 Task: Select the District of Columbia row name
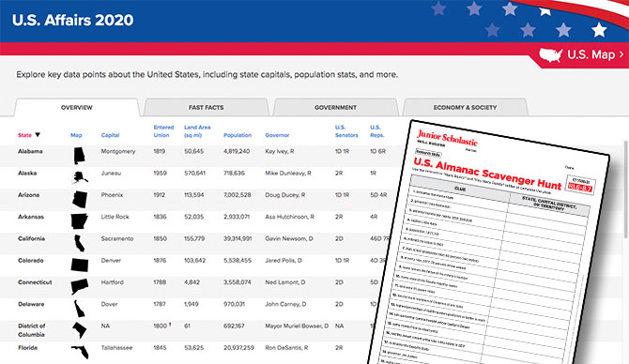pyautogui.click(x=31, y=330)
